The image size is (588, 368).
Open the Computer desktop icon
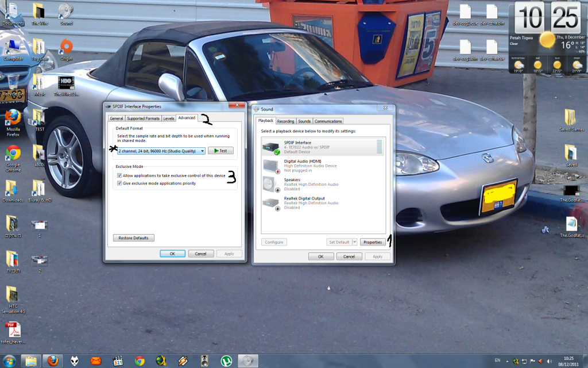[13, 50]
